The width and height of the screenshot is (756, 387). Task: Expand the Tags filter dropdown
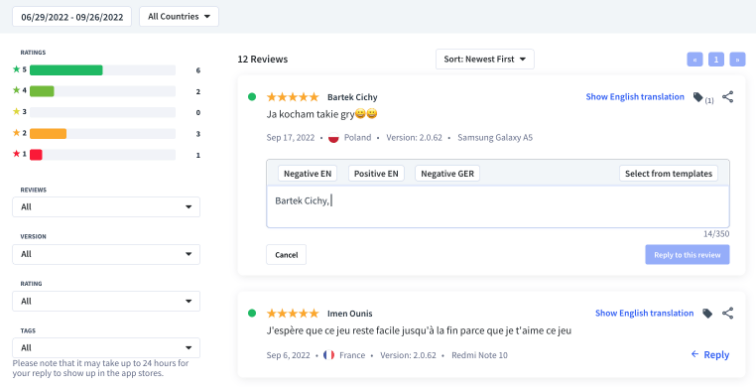coord(106,348)
